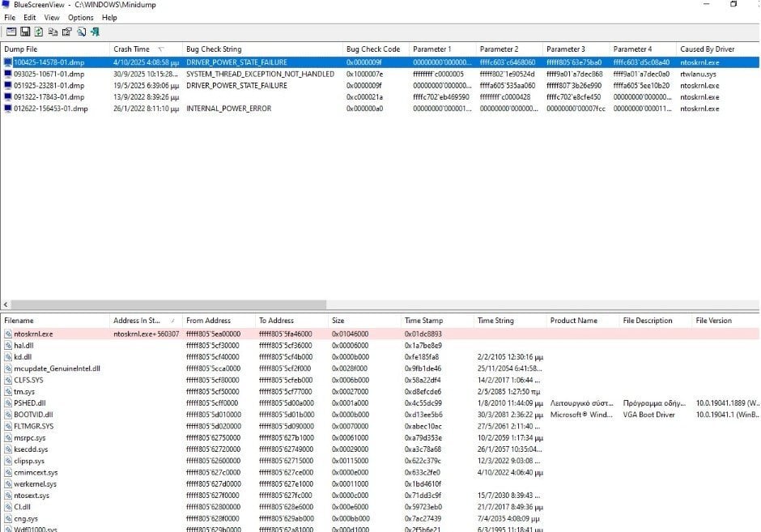Open the View menu
The height and width of the screenshot is (532, 761).
(52, 17)
